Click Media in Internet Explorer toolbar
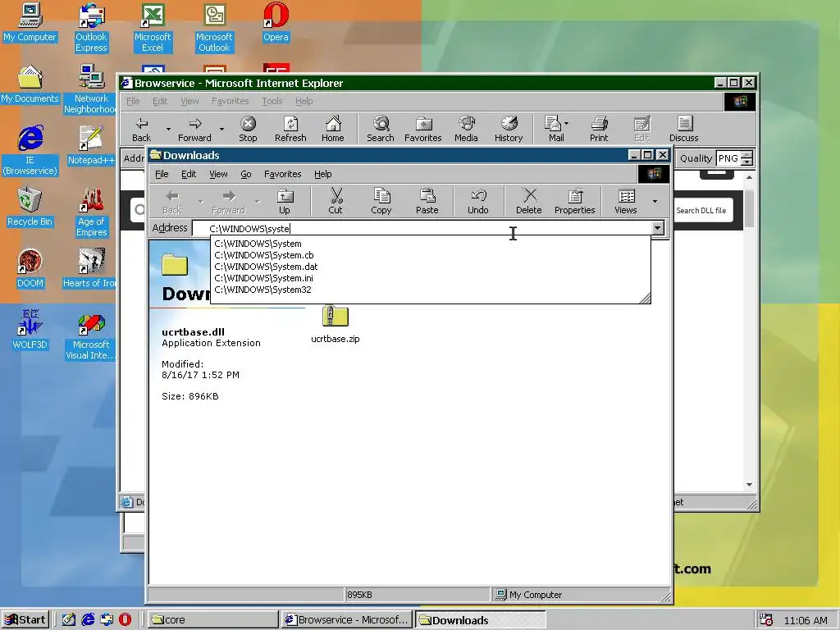This screenshot has height=630, width=840. tap(466, 129)
